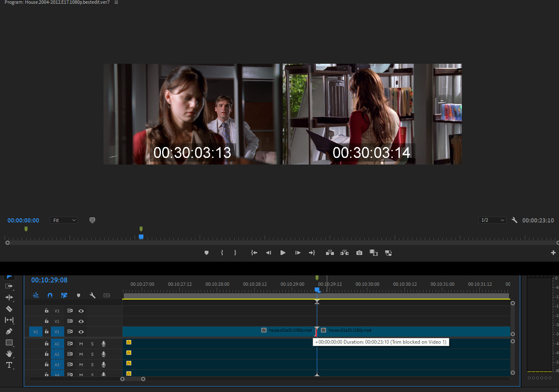Image resolution: width=559 pixels, height=392 pixels.
Task: Toggle captions track CC button
Action: coord(107,295)
